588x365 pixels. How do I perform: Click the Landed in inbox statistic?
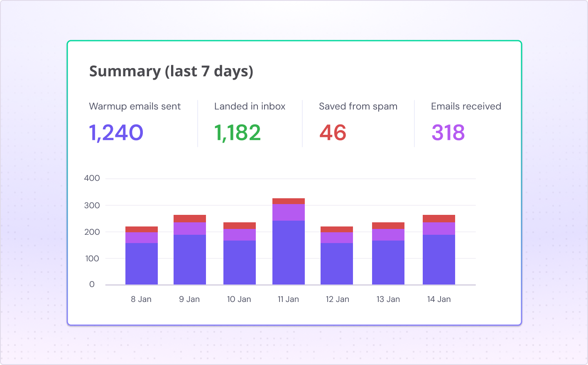pos(250,106)
